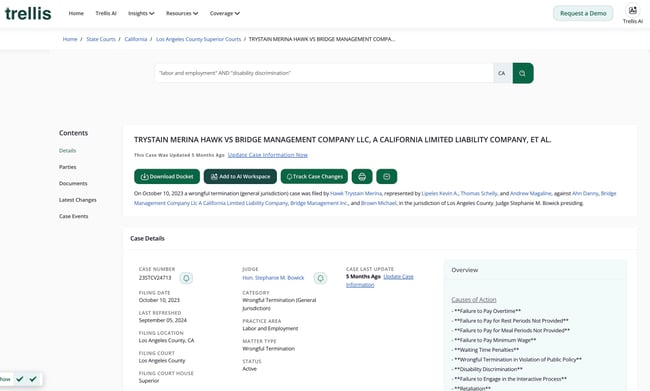The width and height of the screenshot is (650, 391).
Task: Go to the State Courts breadcrumb
Action: (101, 39)
